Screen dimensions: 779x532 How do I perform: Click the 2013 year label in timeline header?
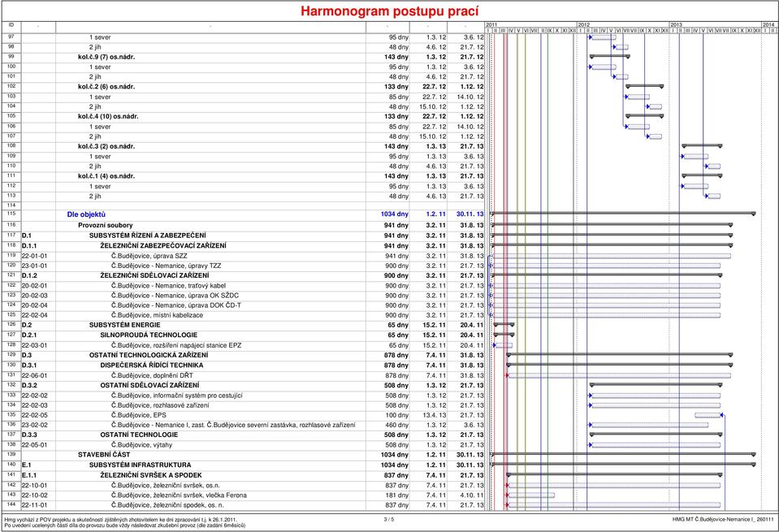pyautogui.click(x=676, y=24)
